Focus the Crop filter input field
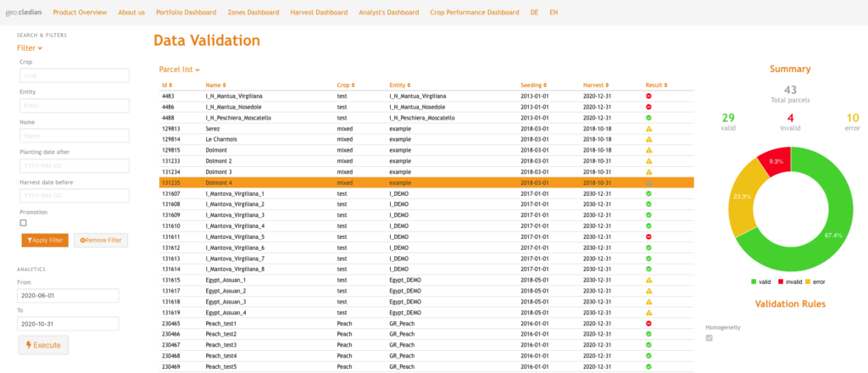Screen dimensions: 868x373 pos(75,75)
